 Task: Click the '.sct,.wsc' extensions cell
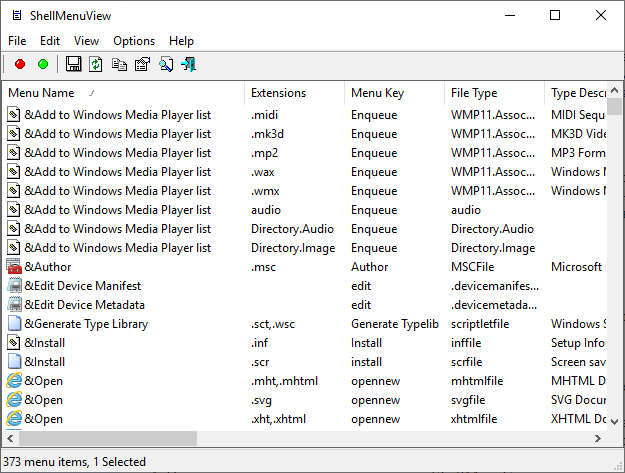(273, 324)
